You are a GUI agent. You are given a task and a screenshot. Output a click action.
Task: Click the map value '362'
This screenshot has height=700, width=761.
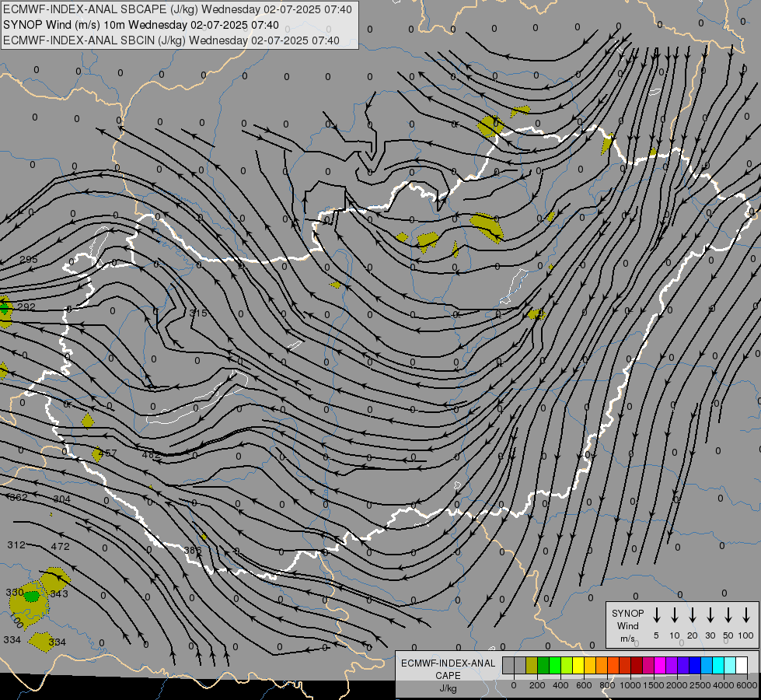[19, 497]
